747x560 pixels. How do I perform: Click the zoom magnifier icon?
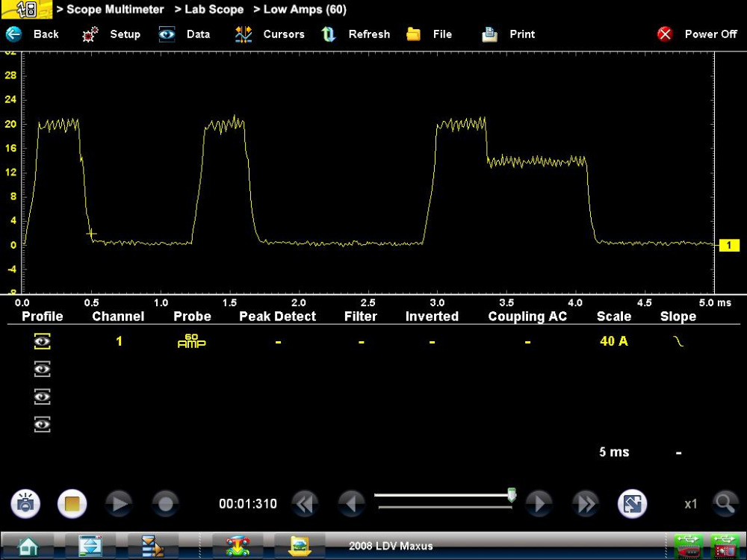725,504
